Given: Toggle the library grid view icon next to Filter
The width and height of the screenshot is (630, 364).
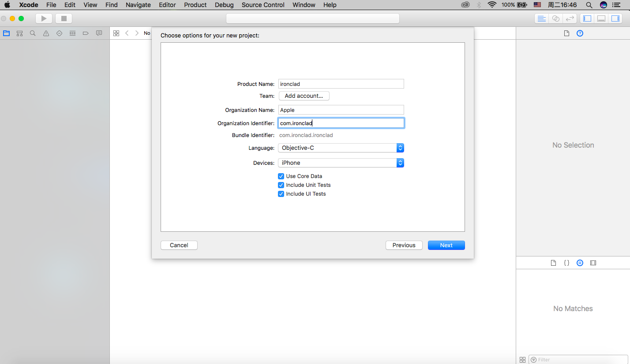Looking at the screenshot, I should point(523,360).
